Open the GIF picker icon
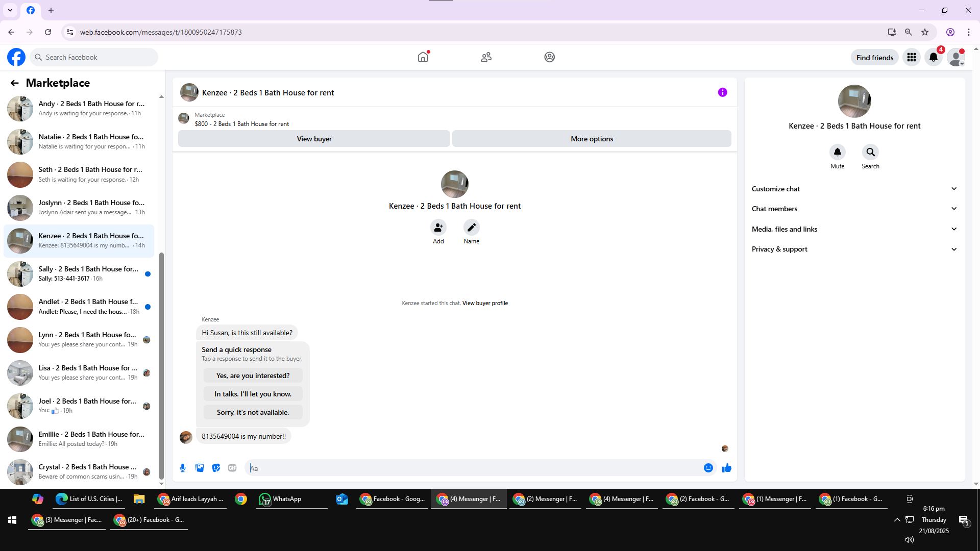 click(232, 468)
